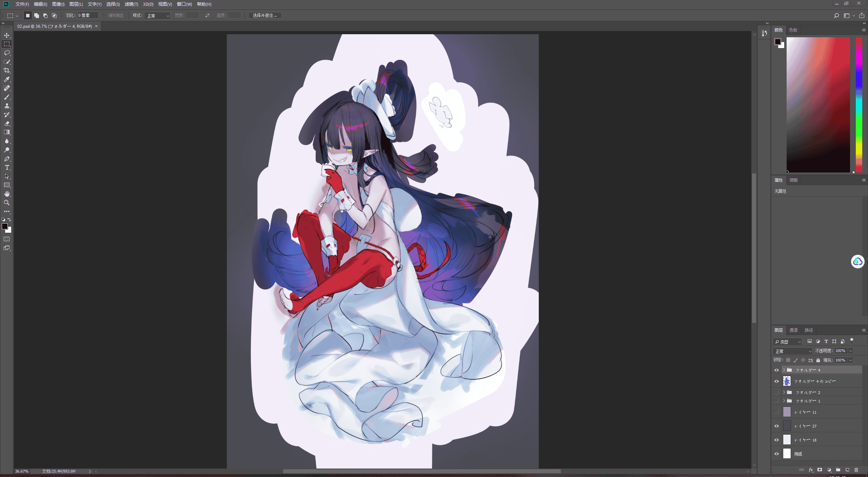Select the Hand tool

tap(7, 194)
